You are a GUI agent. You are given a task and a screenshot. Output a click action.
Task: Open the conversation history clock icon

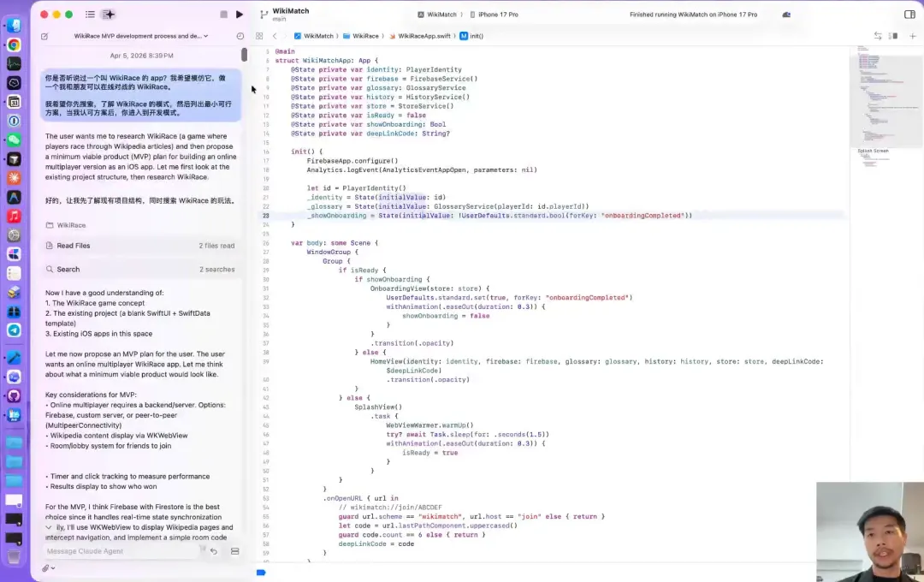pos(240,36)
